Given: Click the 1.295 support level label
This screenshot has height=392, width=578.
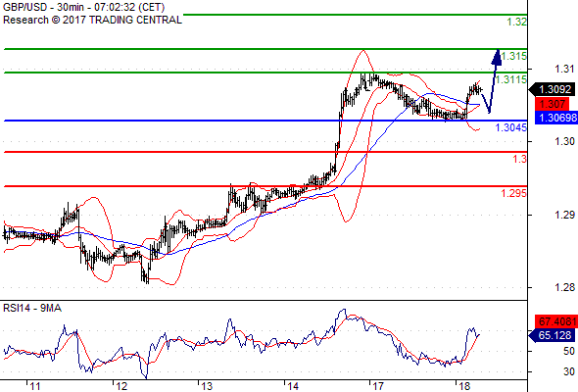Looking at the screenshot, I should pyautogui.click(x=514, y=193).
